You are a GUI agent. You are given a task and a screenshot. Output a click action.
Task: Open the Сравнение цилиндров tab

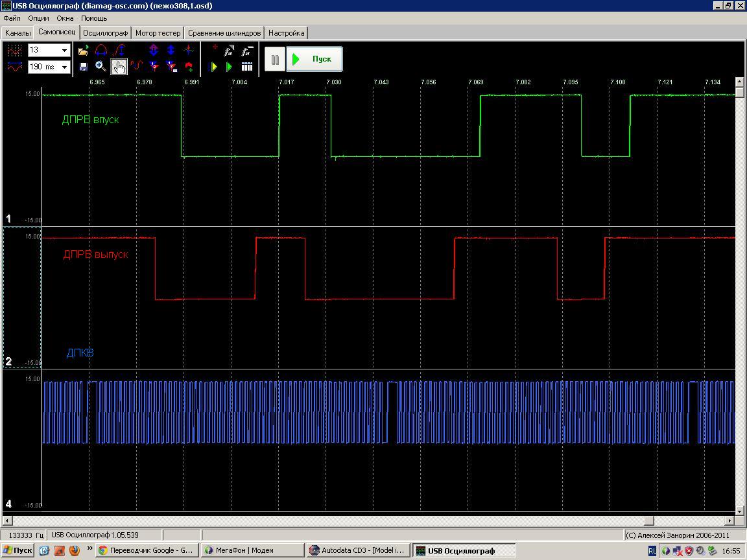click(x=224, y=33)
